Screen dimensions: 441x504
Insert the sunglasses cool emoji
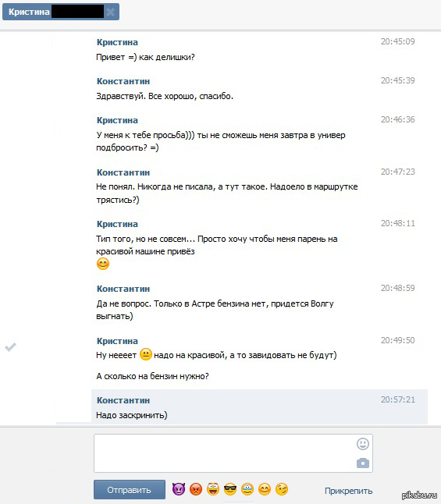230,489
